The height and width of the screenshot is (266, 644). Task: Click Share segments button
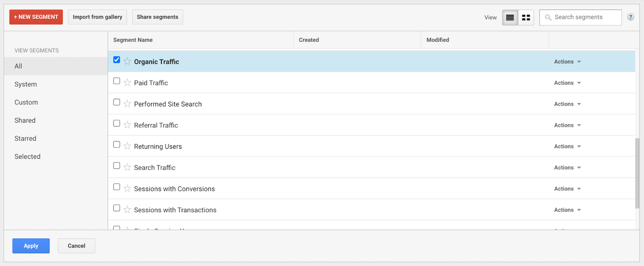157,17
